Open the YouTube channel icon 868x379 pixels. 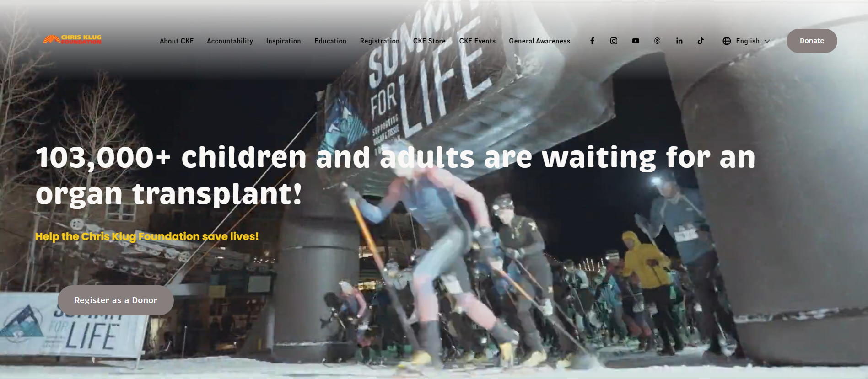(x=636, y=41)
